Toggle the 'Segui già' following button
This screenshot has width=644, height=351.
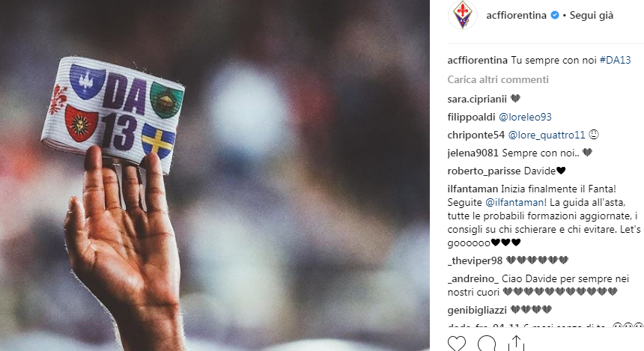pos(591,15)
